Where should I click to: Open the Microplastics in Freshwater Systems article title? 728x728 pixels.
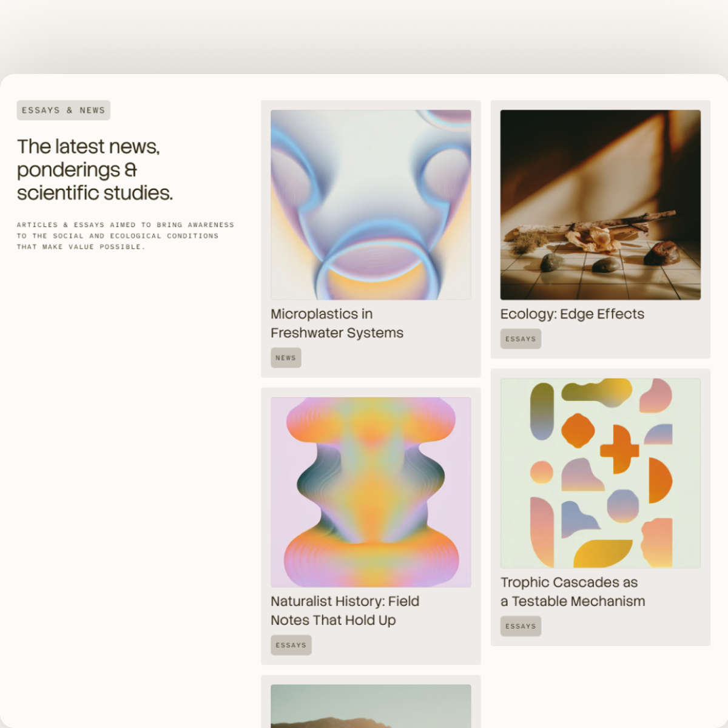pos(337,323)
